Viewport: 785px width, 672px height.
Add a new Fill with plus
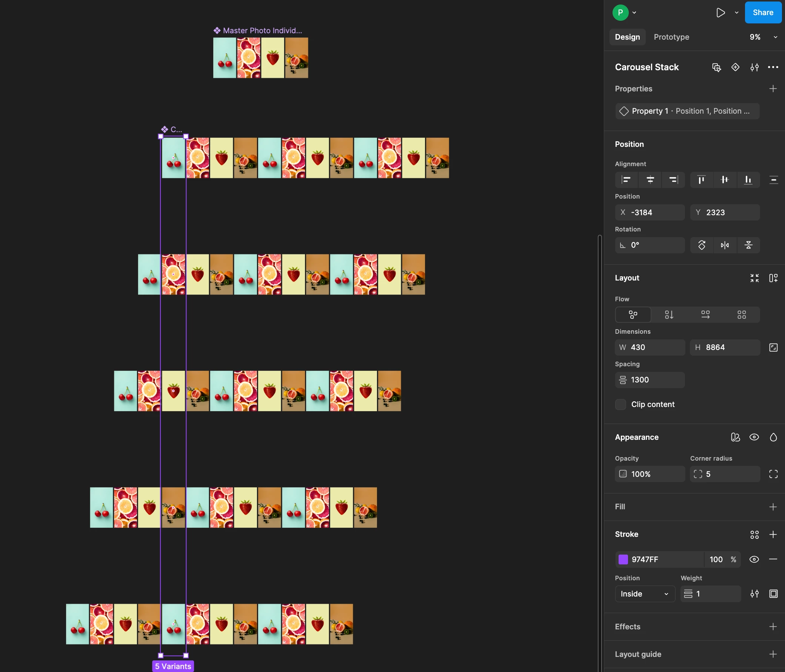pos(773,507)
